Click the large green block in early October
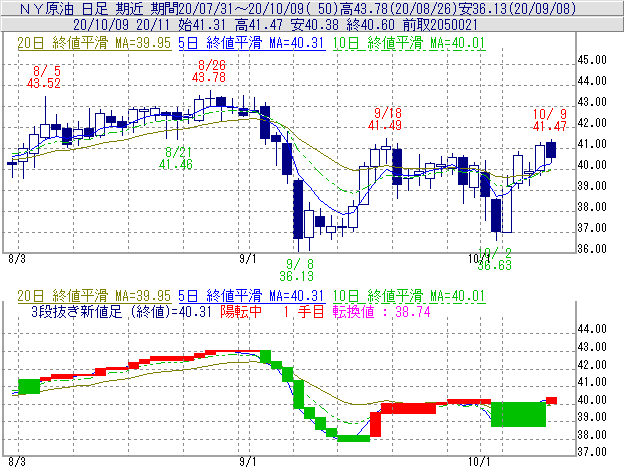The width and height of the screenshot is (624, 474). [x=519, y=414]
